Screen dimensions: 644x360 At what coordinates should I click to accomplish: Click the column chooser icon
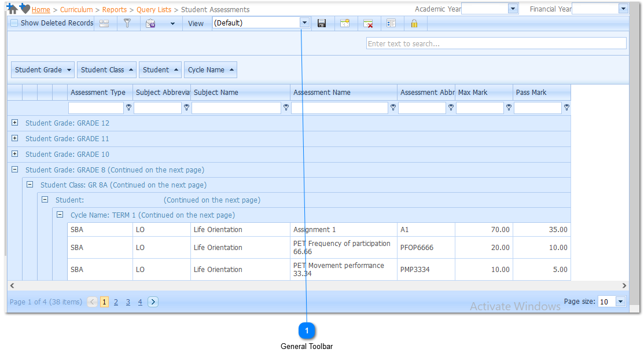(x=391, y=23)
